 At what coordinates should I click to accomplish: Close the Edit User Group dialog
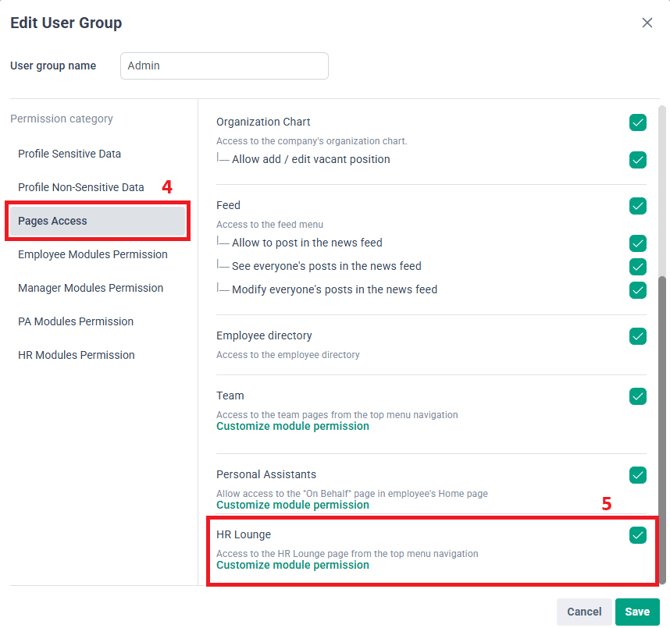tap(646, 23)
